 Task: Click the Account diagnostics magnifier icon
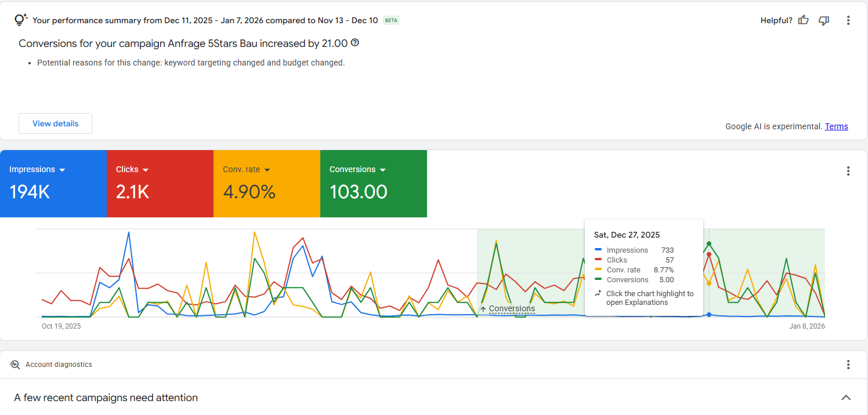[15, 364]
